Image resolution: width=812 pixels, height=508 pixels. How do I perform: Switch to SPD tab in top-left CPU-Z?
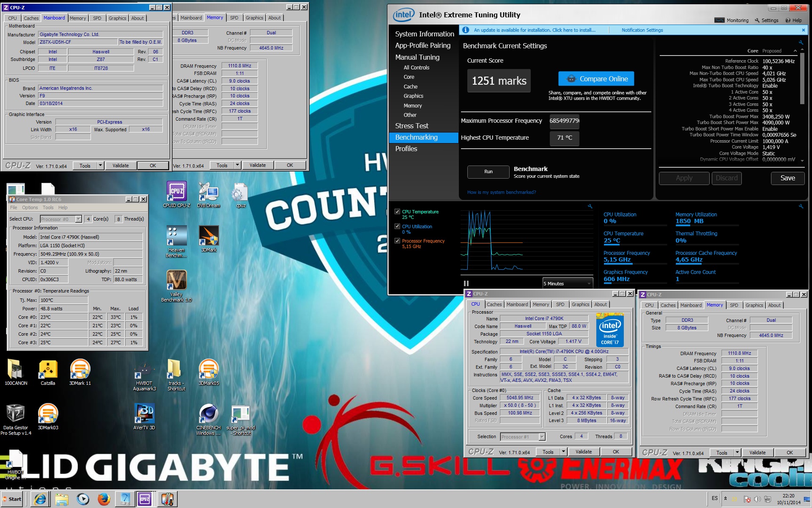(x=97, y=18)
